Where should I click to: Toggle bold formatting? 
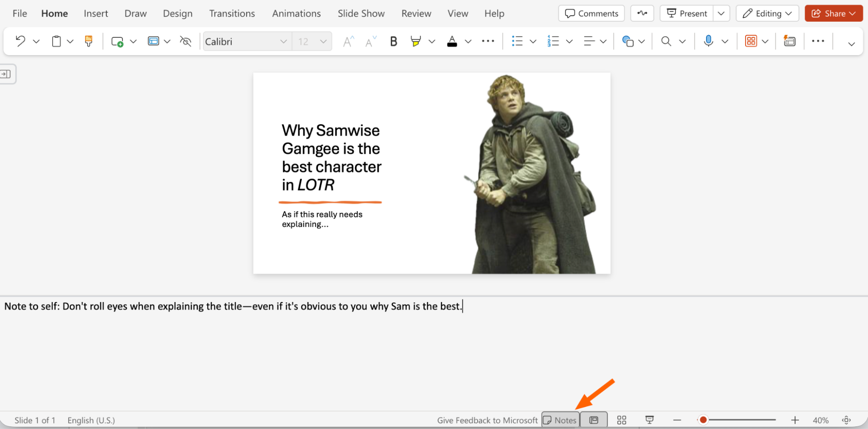(x=393, y=41)
